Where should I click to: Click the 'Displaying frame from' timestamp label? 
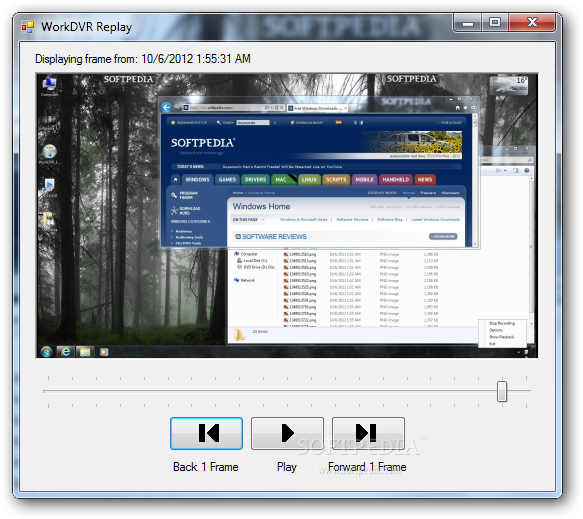pos(143,59)
